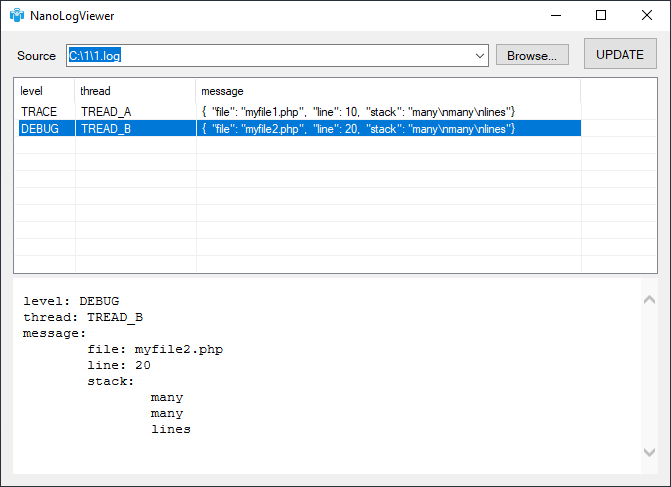This screenshot has width=671, height=487.
Task: Click the Source label
Action: tap(36, 56)
